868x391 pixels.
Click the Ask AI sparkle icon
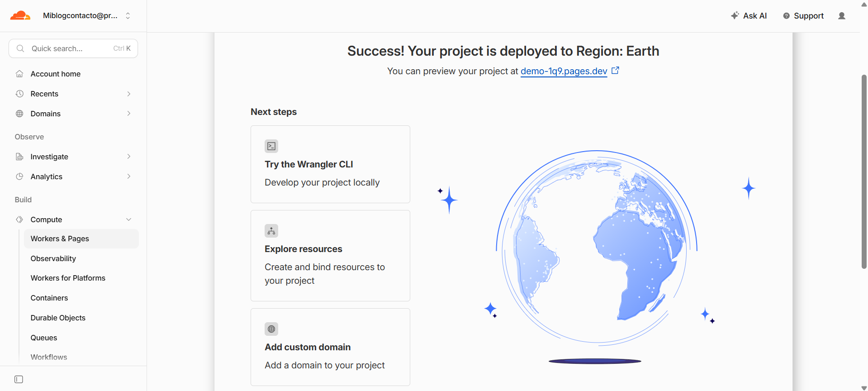click(x=735, y=15)
